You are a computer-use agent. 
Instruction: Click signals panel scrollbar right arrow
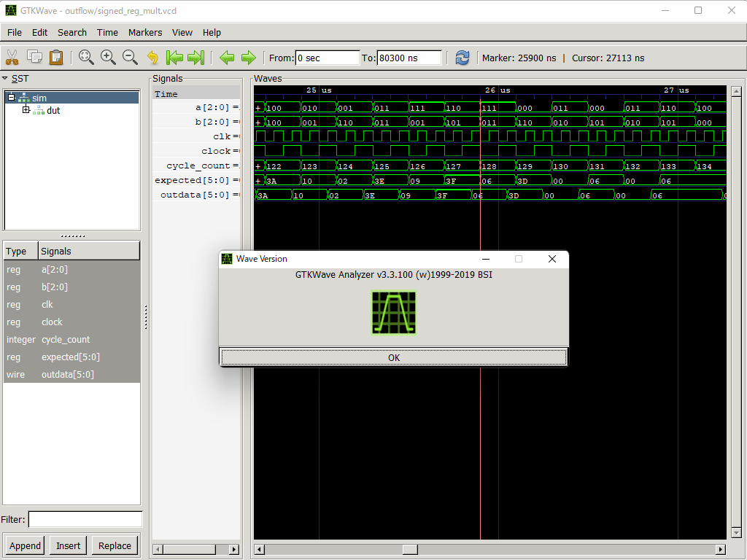(x=234, y=550)
